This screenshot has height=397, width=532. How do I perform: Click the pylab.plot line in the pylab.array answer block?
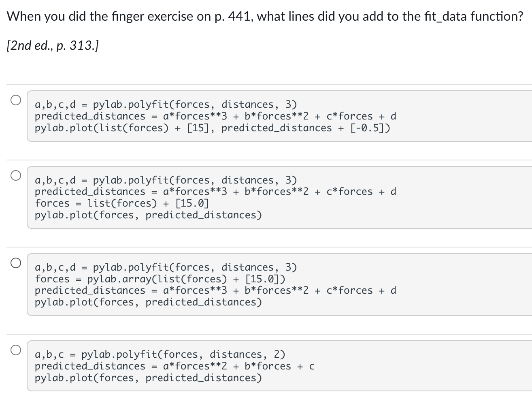pos(148,302)
